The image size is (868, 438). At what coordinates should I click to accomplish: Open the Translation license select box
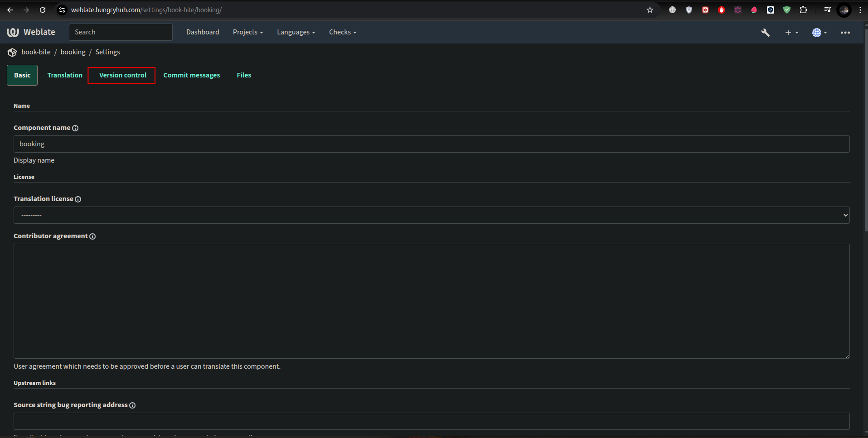431,215
